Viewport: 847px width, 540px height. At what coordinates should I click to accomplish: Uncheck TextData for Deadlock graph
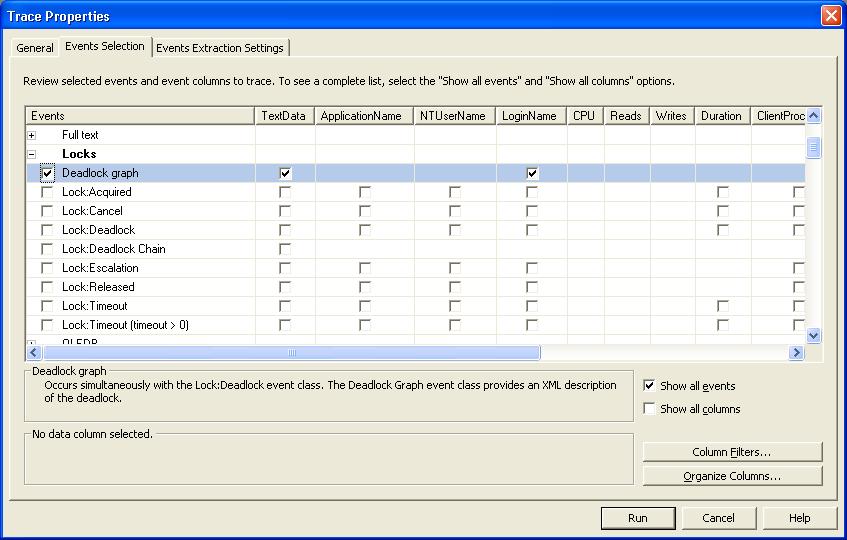[x=285, y=173]
